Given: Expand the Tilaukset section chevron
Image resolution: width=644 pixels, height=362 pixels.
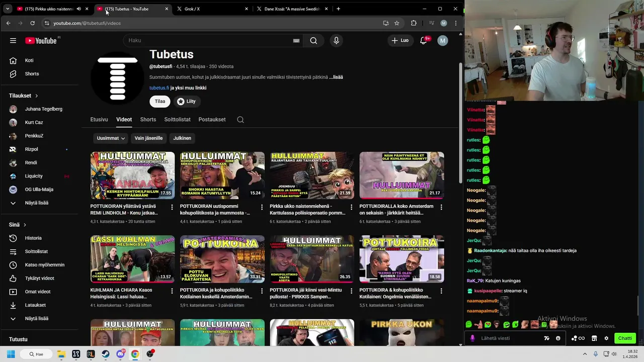Looking at the screenshot, I should pyautogui.click(x=36, y=96).
